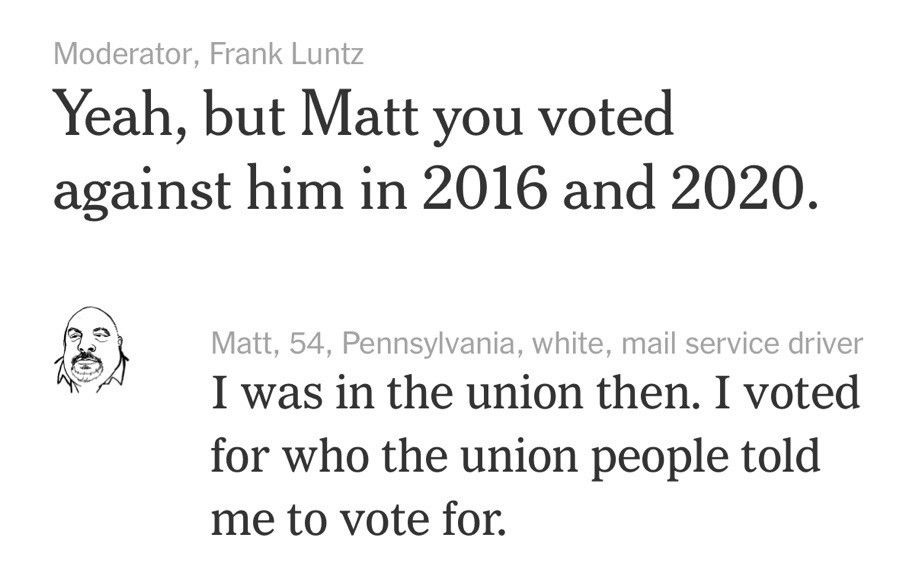Click the word "white" in the caption
This screenshot has width=919, height=582.
click(x=567, y=343)
